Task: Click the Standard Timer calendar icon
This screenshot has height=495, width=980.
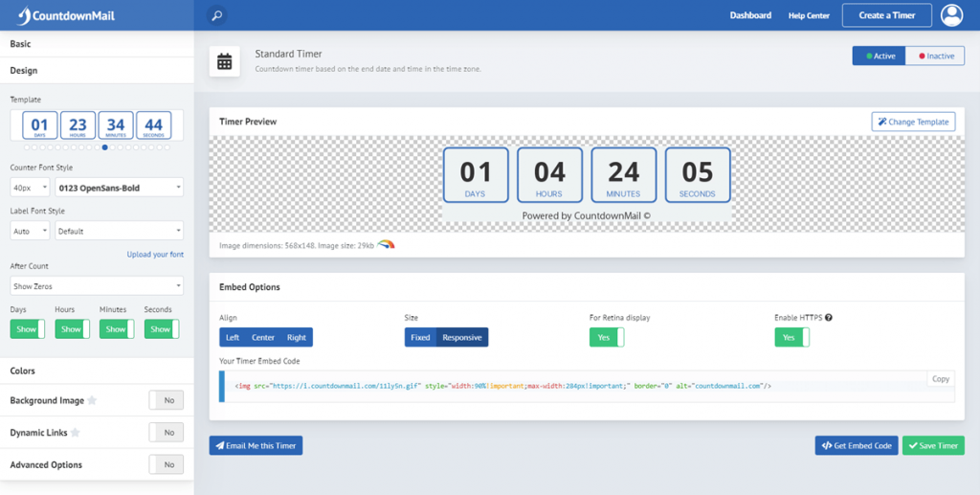Action: click(224, 61)
